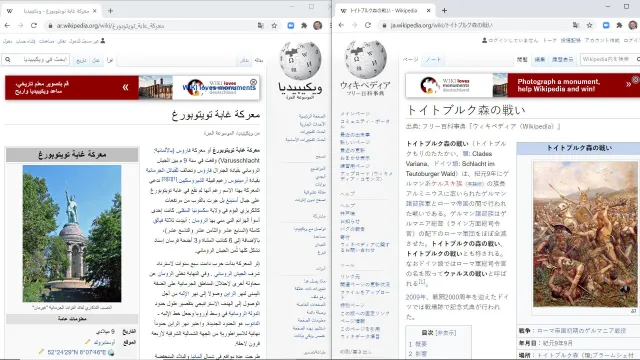Open 履歴表示 history tab

[563, 60]
